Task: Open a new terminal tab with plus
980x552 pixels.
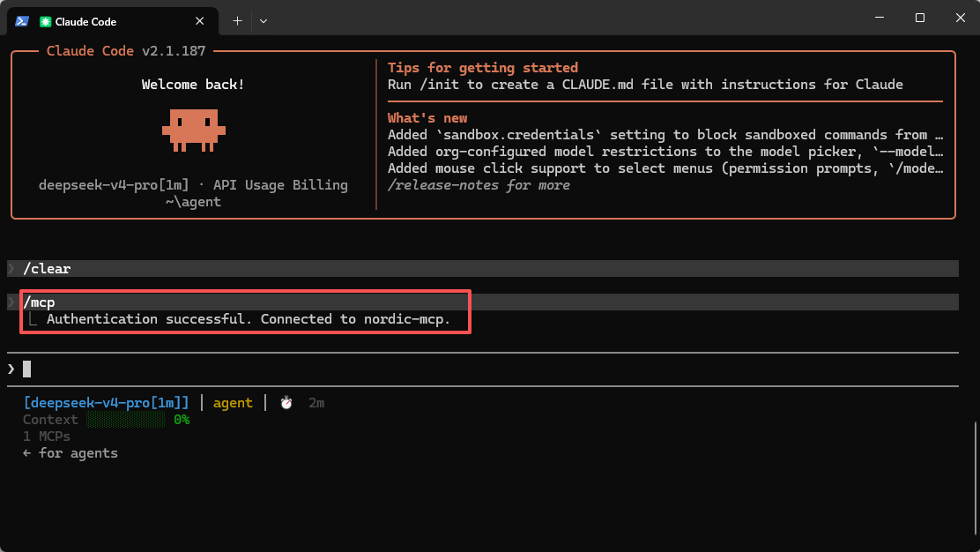Action: pyautogui.click(x=237, y=21)
